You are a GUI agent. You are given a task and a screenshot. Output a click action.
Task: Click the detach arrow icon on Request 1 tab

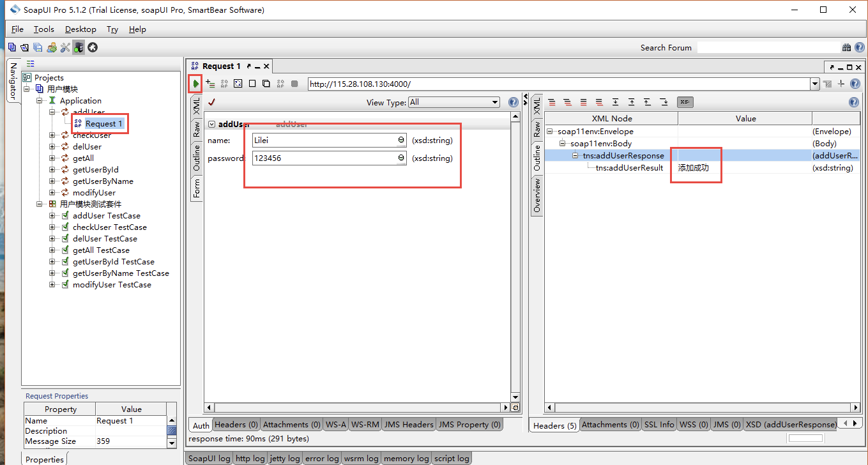point(249,66)
